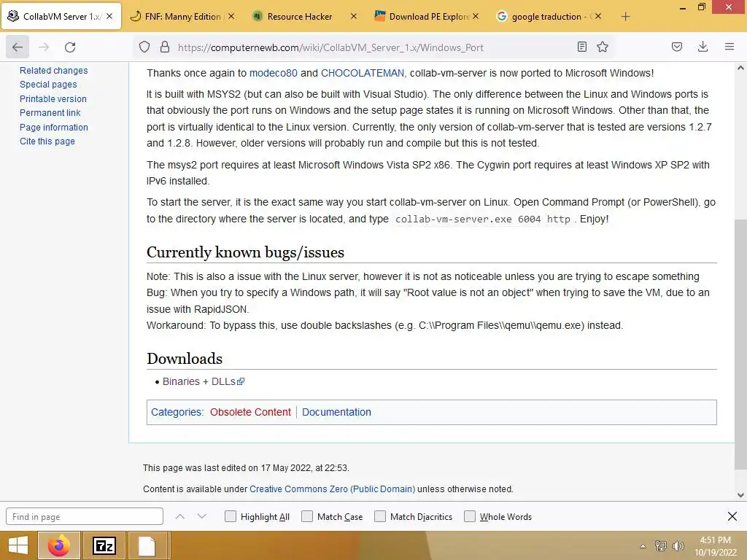Enable Match Case checkbox
The height and width of the screenshot is (560, 747).
(307, 516)
